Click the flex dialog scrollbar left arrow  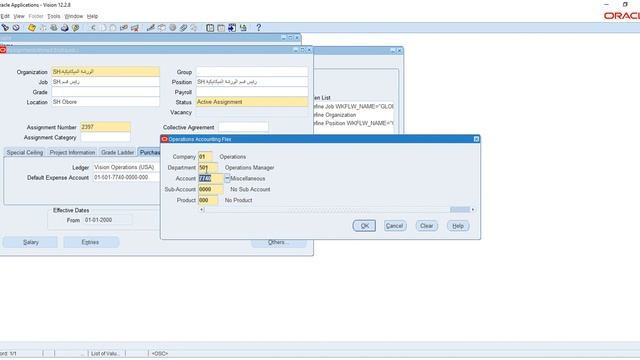click(x=202, y=209)
